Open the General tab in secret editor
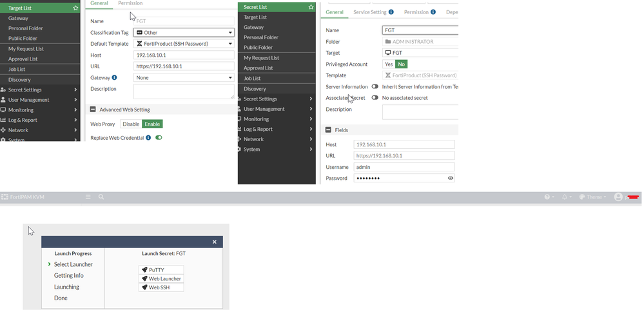Screen dimensions: 644x319 coord(335,12)
